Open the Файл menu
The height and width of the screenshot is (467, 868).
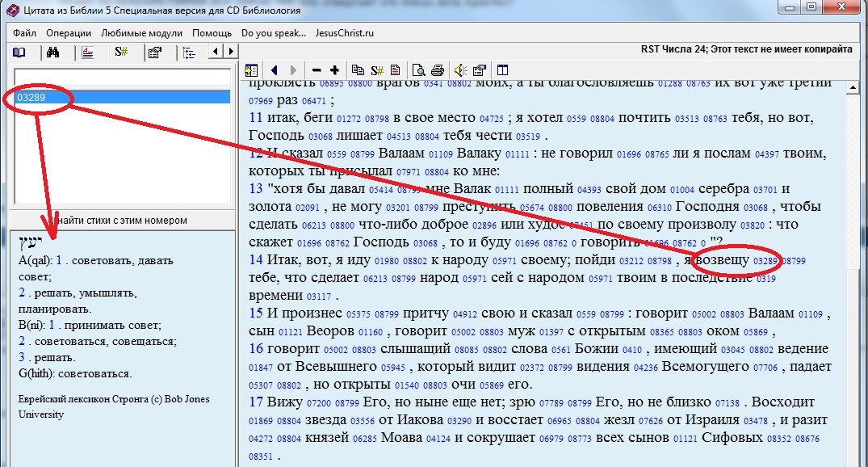[x=24, y=33]
